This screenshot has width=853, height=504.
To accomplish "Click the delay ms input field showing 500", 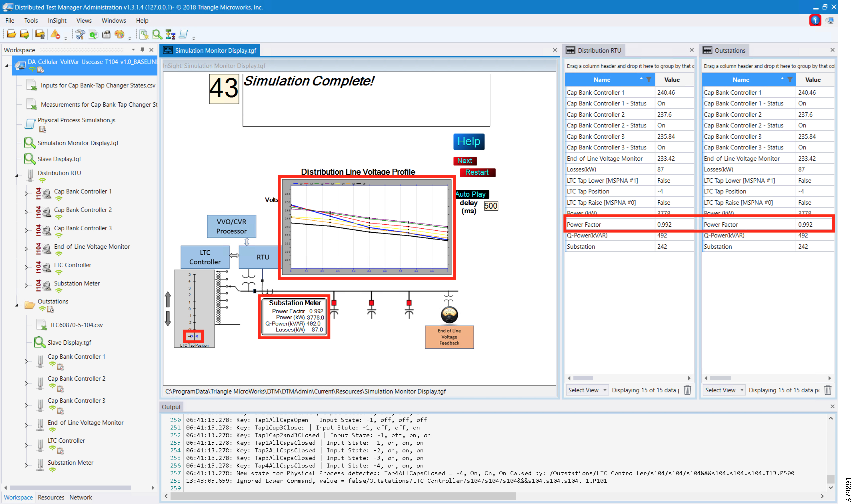I will click(x=491, y=206).
